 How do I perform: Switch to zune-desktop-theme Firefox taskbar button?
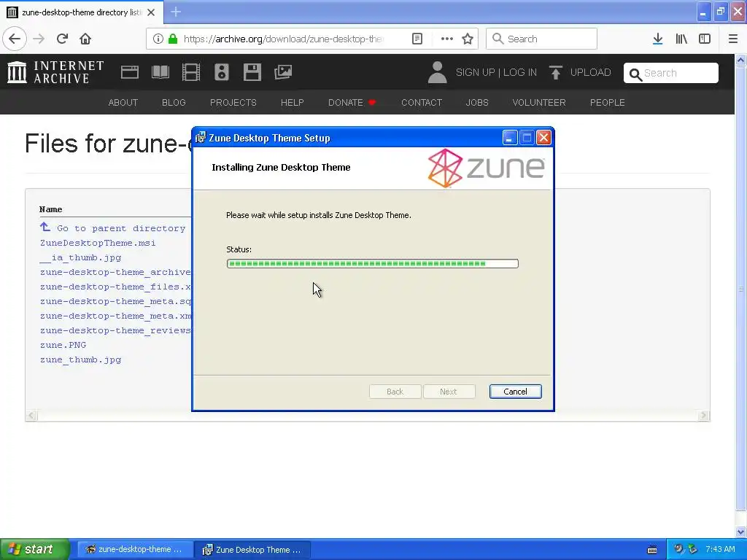[x=135, y=550]
